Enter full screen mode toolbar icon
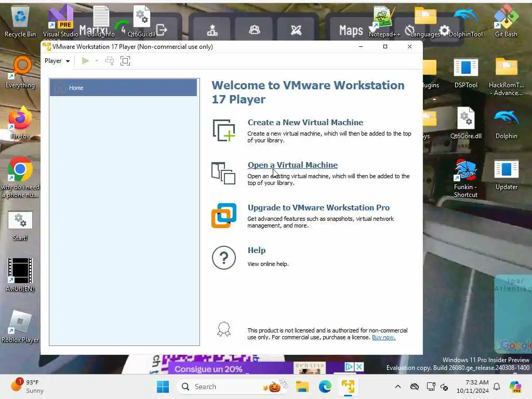 click(125, 61)
